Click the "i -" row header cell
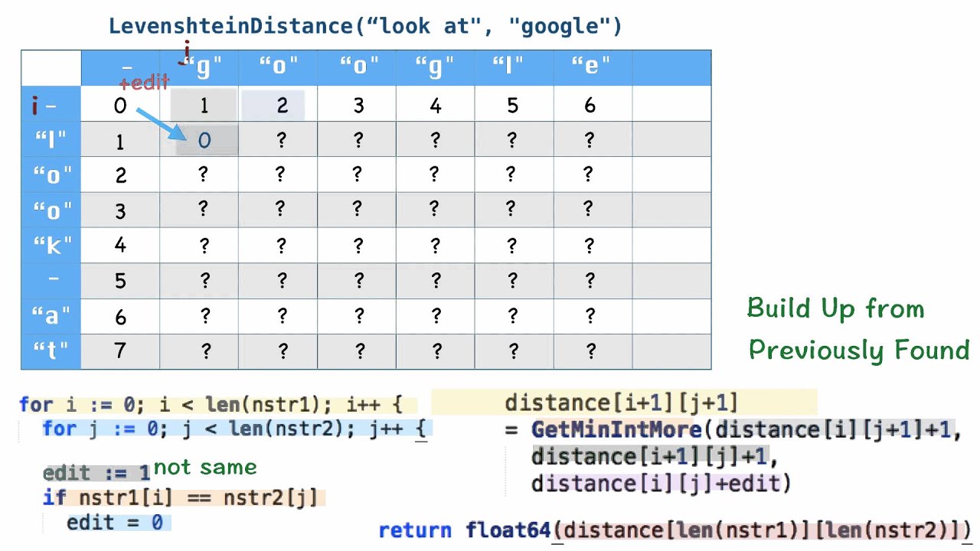The width and height of the screenshot is (980, 551). [x=51, y=105]
